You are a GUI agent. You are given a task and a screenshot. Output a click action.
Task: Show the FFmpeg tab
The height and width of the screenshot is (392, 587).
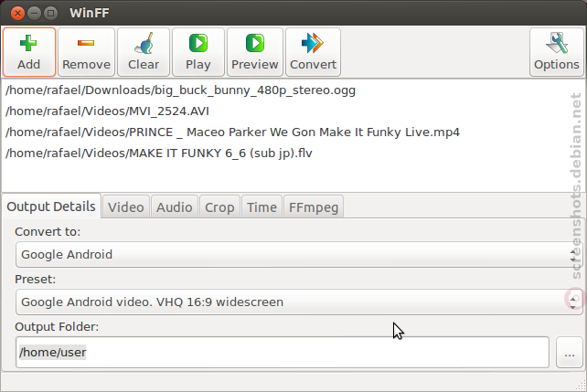[x=314, y=207]
